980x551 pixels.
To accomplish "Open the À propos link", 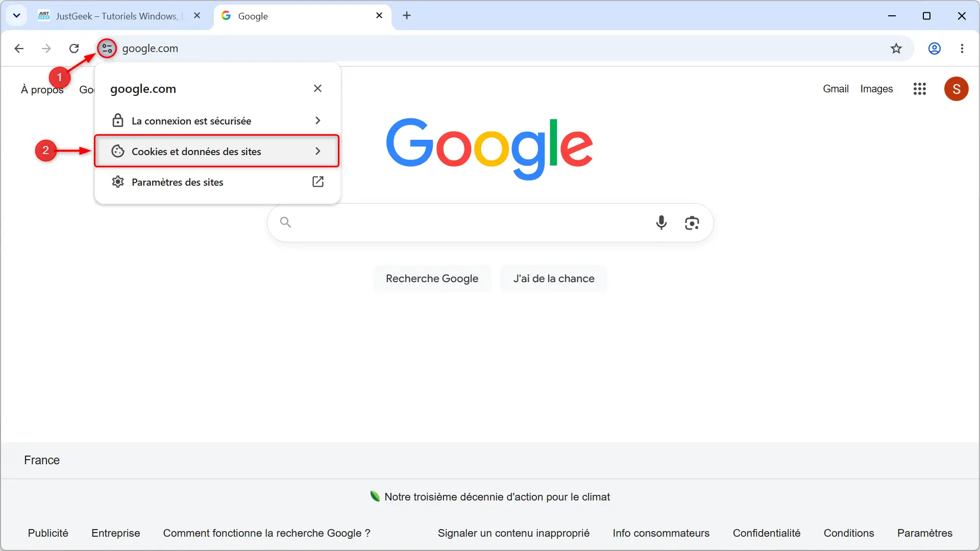I will 42,90.
